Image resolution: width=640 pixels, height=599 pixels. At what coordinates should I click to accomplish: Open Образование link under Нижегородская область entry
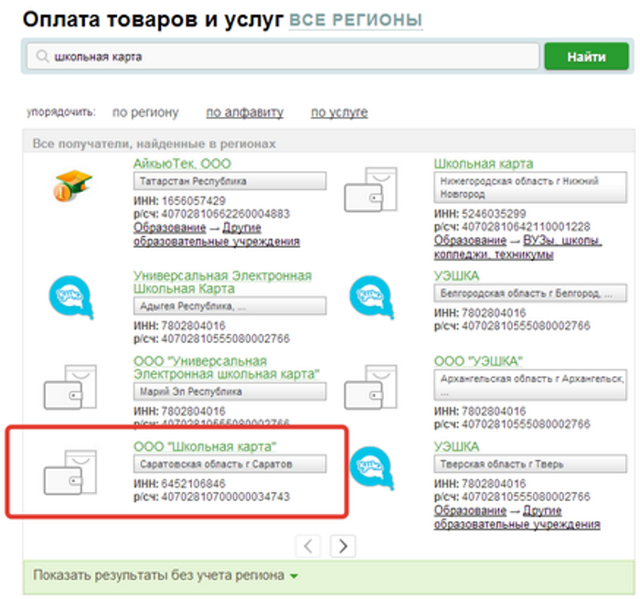point(470,241)
